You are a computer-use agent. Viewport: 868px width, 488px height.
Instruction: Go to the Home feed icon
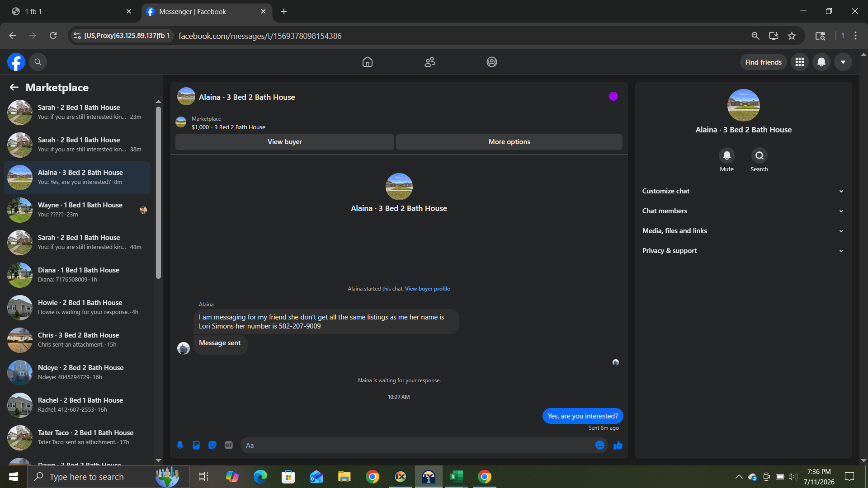click(368, 62)
